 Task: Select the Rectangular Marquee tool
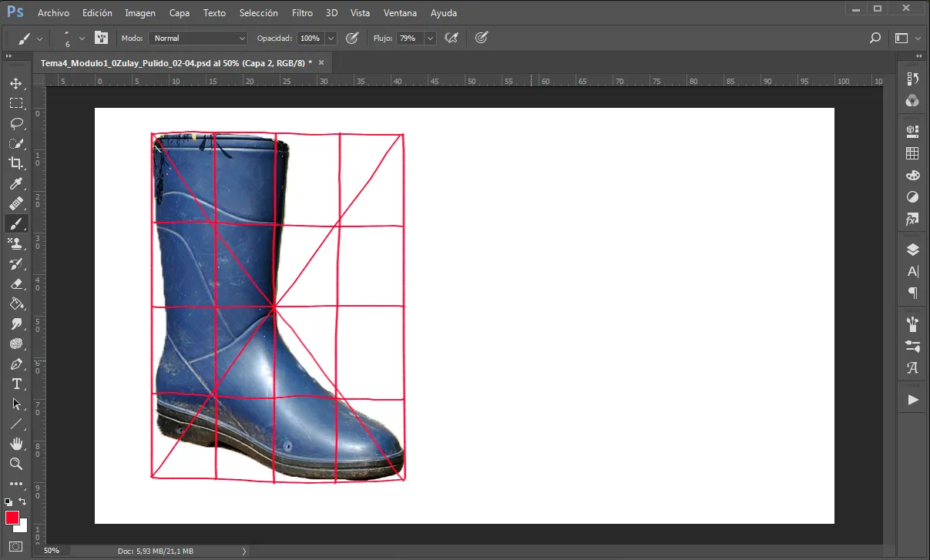coord(16,103)
